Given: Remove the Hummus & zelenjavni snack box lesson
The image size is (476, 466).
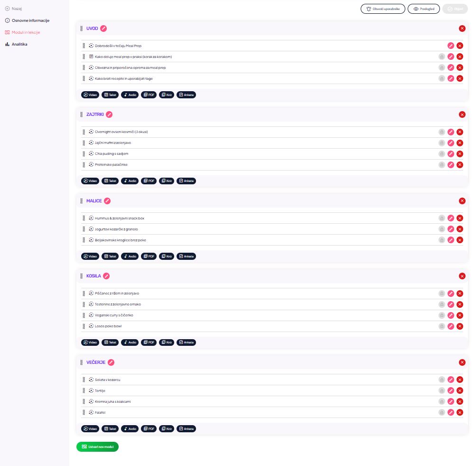Looking at the screenshot, I should pos(459,219).
